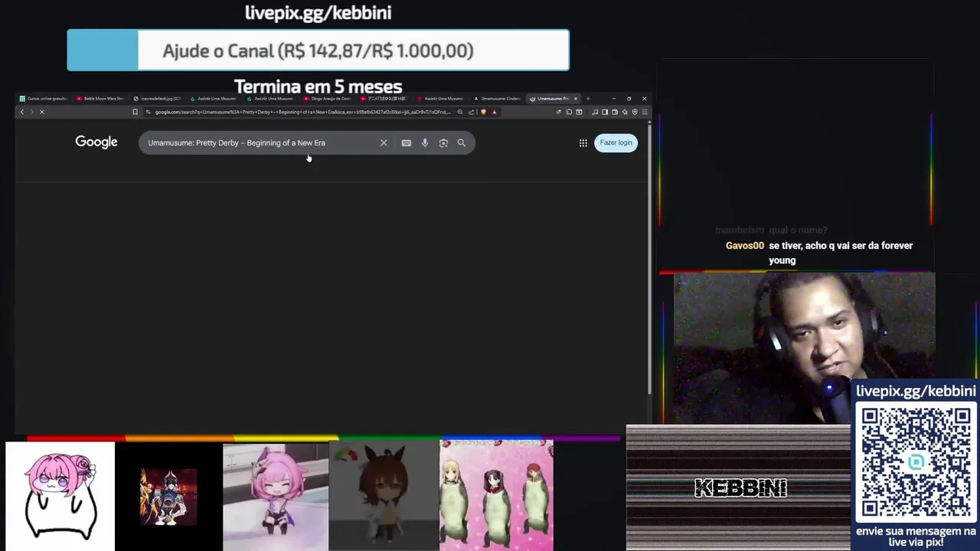
Task: Go forward one page in browser
Action: click(x=31, y=112)
